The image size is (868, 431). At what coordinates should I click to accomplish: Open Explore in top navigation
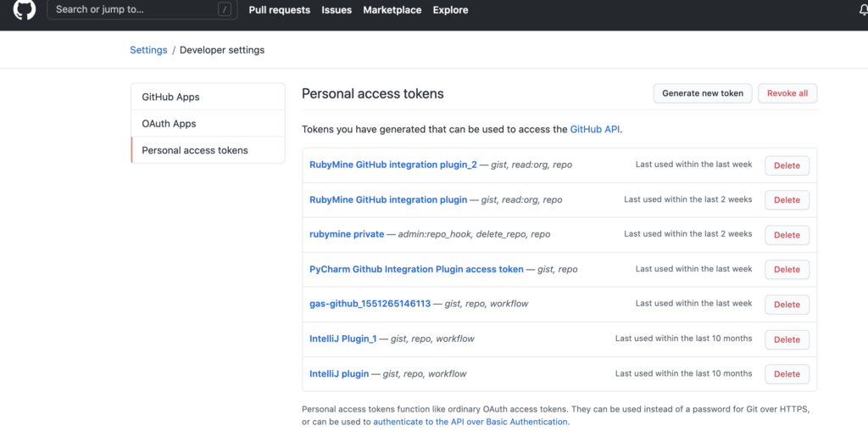(x=450, y=10)
